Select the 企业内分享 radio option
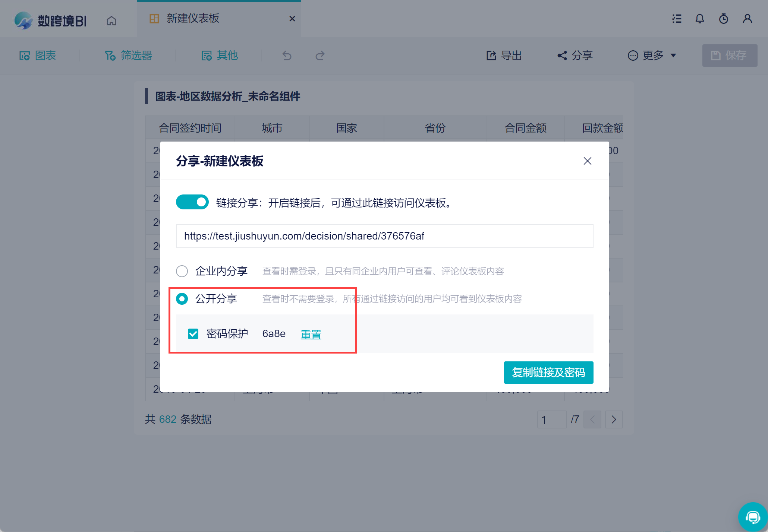Viewport: 768px width, 532px height. [182, 271]
